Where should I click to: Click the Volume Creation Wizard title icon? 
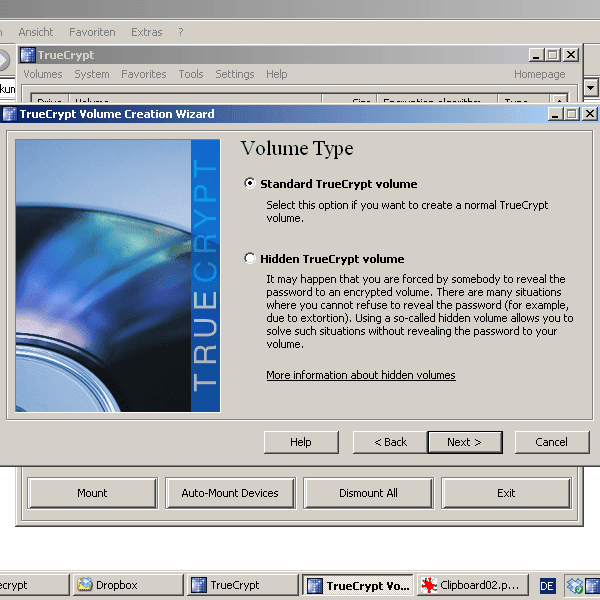coord(10,114)
